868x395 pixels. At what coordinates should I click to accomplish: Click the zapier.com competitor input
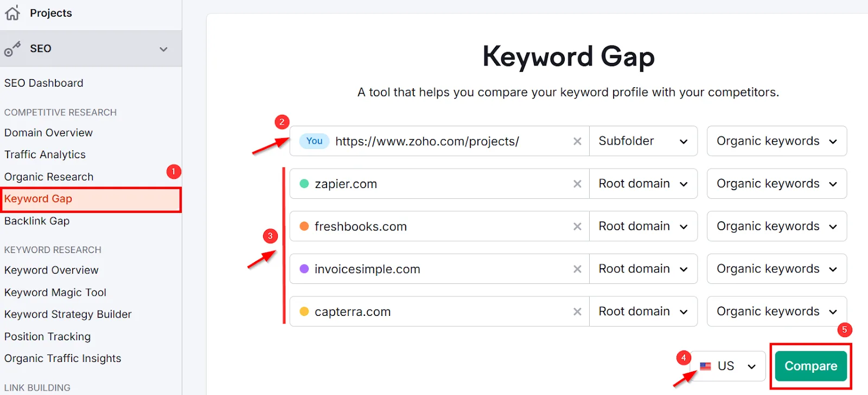(439, 184)
